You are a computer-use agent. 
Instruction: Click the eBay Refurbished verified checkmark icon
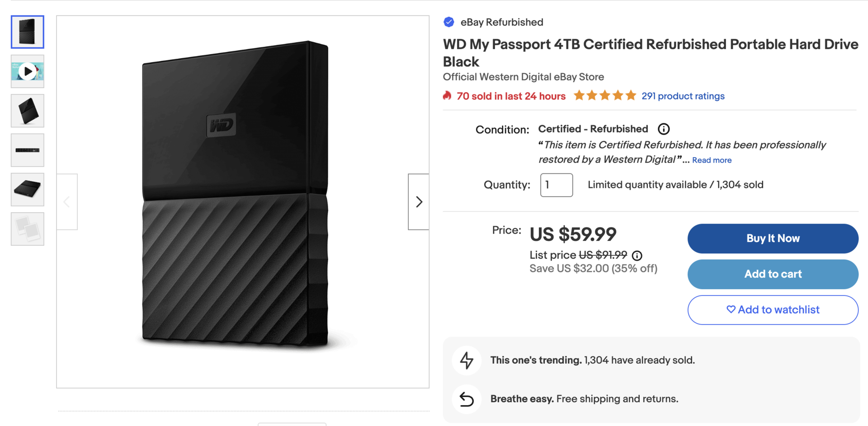click(448, 22)
